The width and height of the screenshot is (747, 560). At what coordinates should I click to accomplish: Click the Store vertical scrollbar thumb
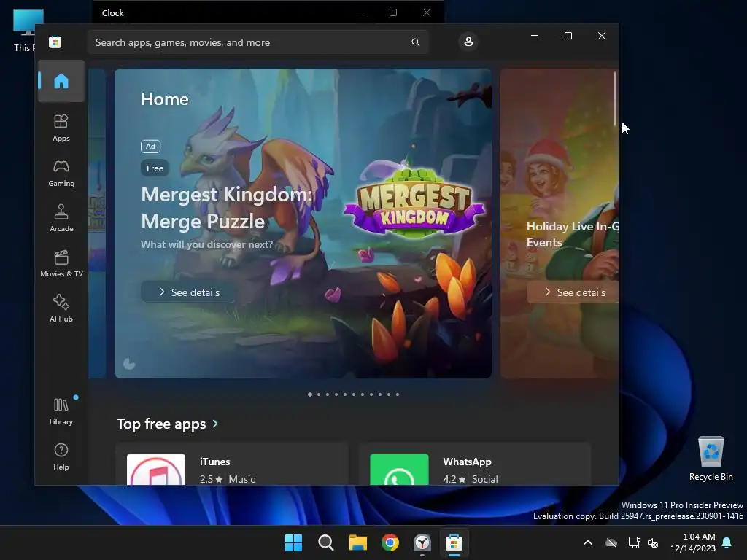pyautogui.click(x=614, y=98)
